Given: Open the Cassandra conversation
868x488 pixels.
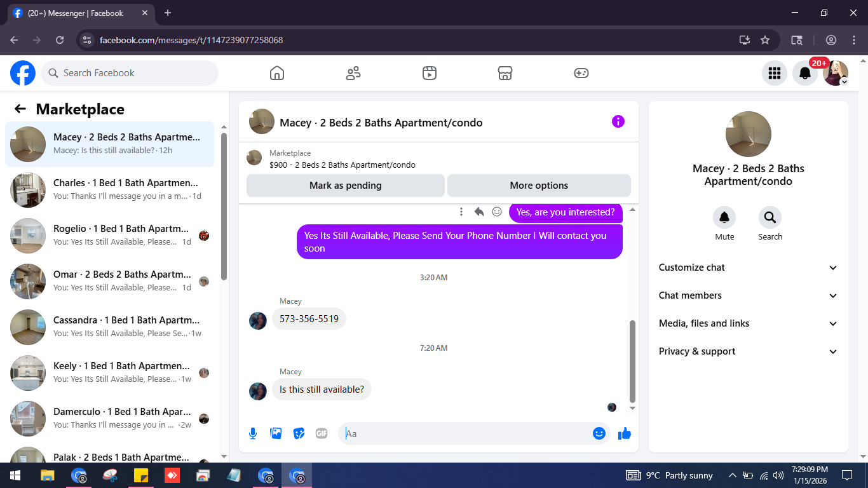Looking at the screenshot, I should click(x=109, y=327).
